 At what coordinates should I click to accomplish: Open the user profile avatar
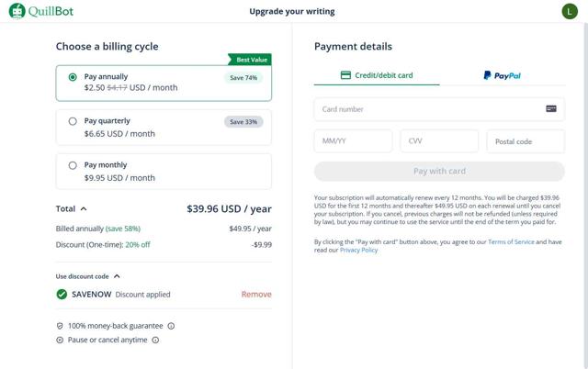(x=569, y=11)
